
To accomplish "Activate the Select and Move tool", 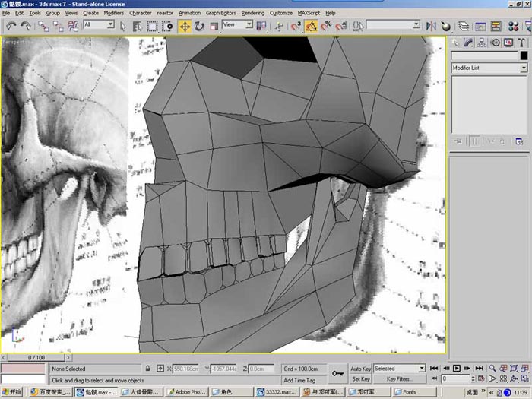I will click(x=185, y=26).
